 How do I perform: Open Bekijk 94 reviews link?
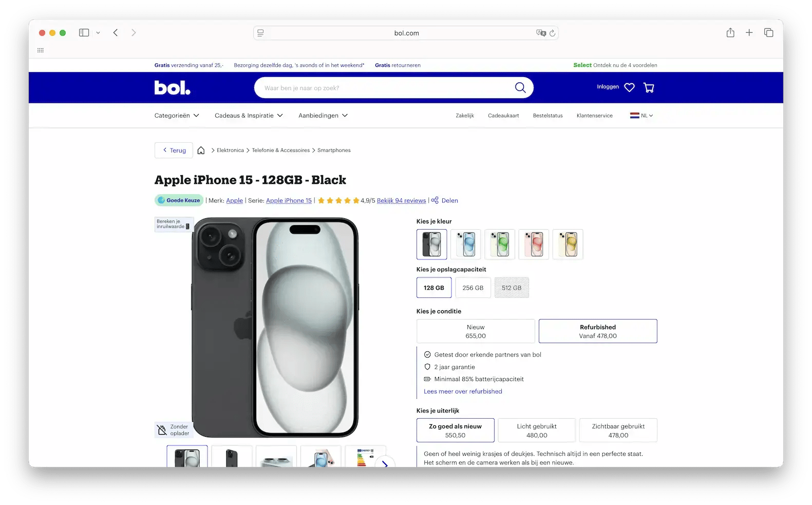(401, 201)
